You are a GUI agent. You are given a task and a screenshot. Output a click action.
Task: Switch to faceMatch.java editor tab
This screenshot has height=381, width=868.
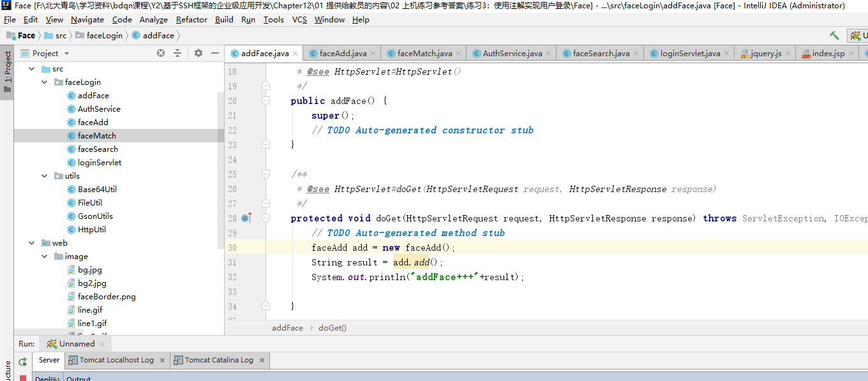tap(424, 54)
